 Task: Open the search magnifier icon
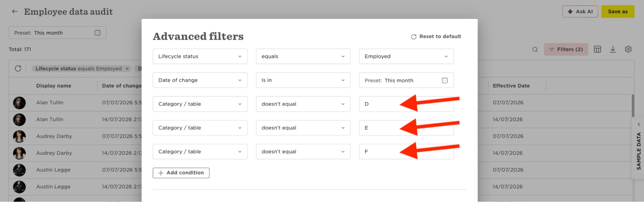point(535,49)
